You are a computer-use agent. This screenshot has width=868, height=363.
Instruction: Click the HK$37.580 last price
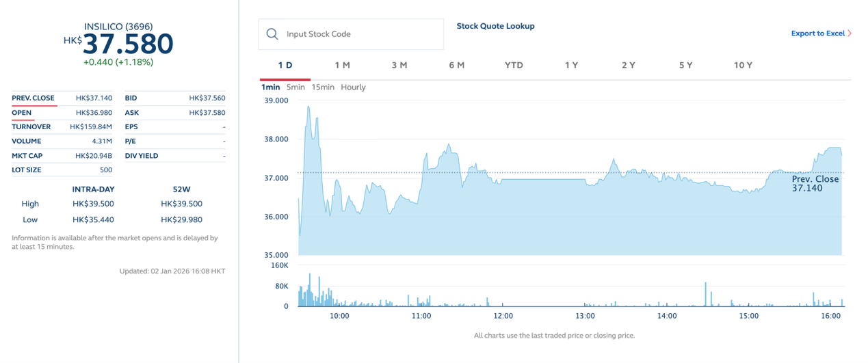point(118,44)
